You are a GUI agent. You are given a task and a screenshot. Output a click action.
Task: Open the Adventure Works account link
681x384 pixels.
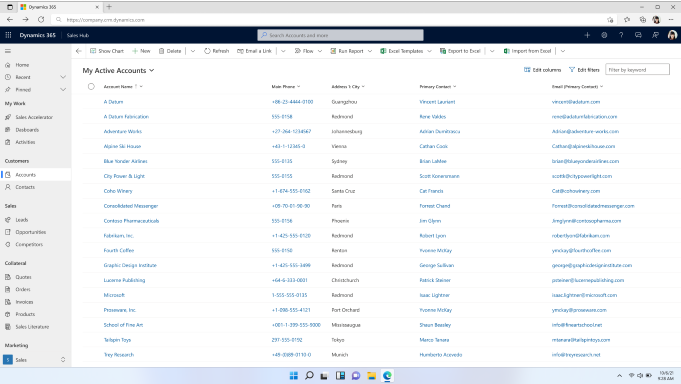[122, 131]
